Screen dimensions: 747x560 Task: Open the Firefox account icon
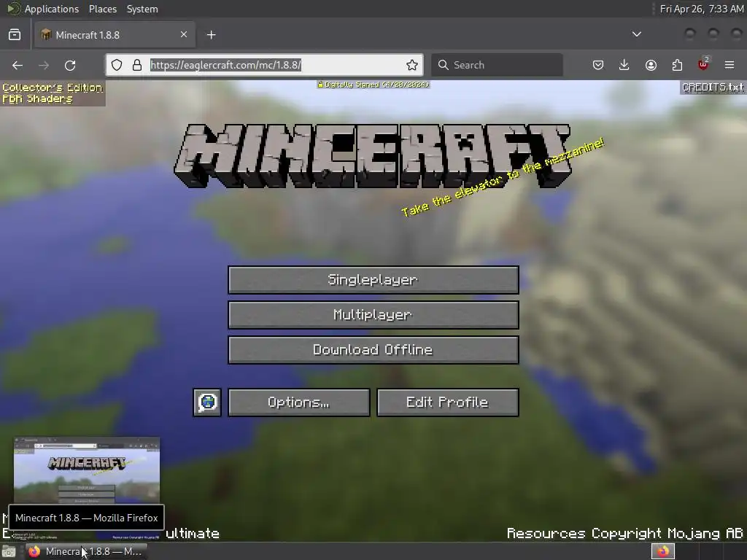tap(651, 65)
